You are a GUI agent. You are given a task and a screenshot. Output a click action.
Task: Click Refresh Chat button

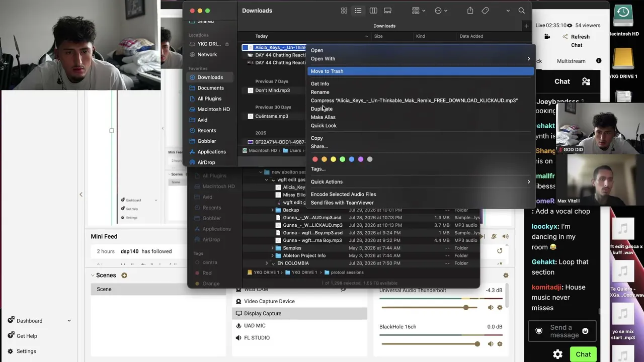(576, 41)
